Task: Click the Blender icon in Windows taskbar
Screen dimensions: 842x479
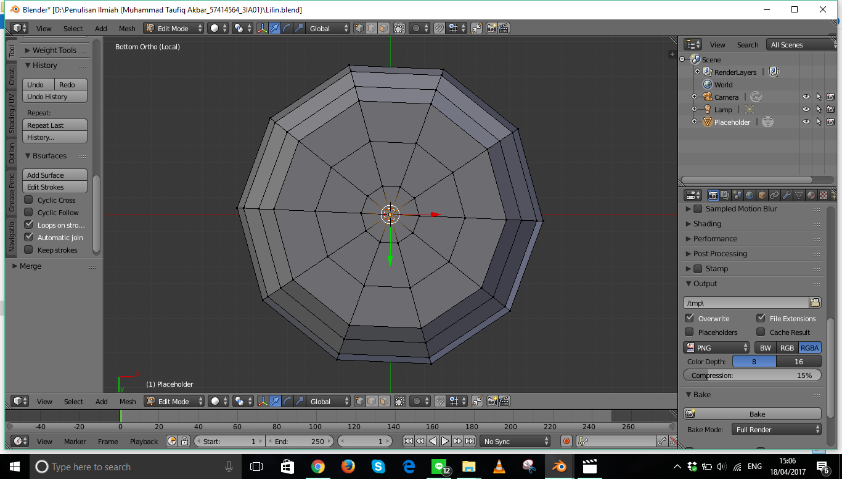Action: tap(559, 467)
